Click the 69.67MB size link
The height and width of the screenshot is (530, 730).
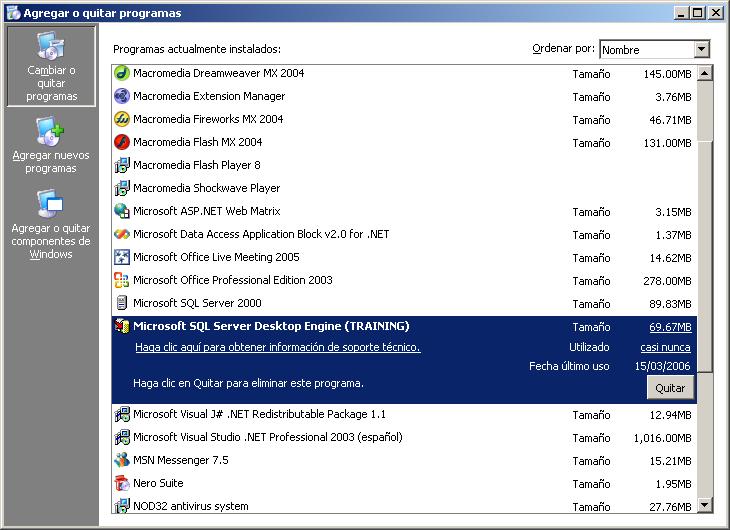coord(670,327)
